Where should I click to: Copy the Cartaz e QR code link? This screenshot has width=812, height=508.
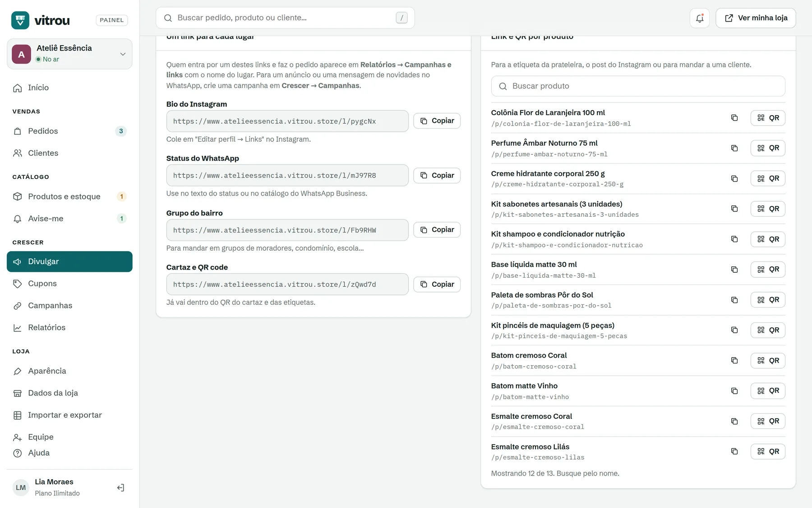437,284
